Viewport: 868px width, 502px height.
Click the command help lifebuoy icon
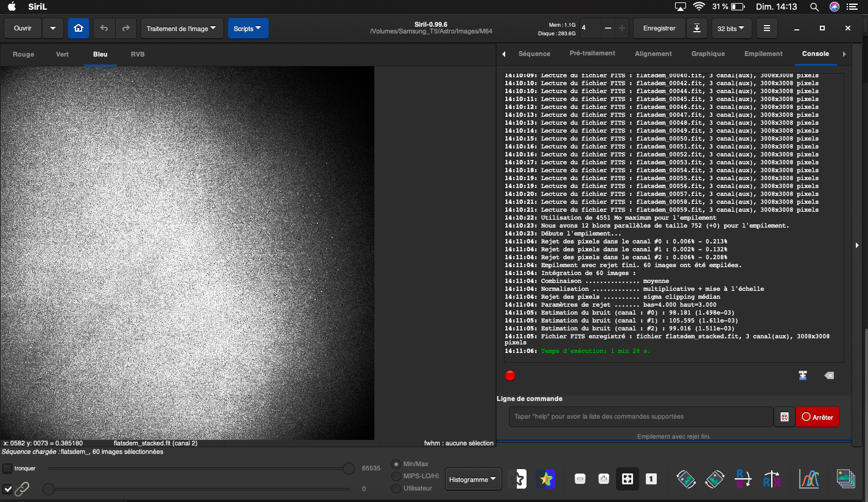coord(784,417)
